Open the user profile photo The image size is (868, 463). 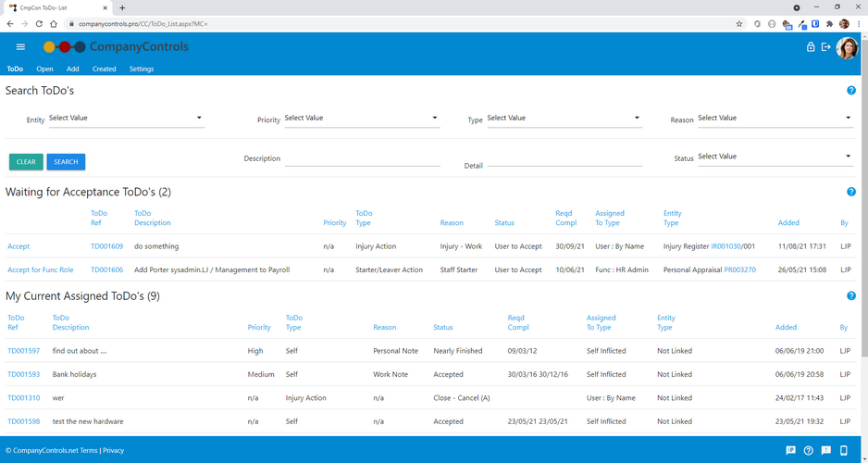847,48
